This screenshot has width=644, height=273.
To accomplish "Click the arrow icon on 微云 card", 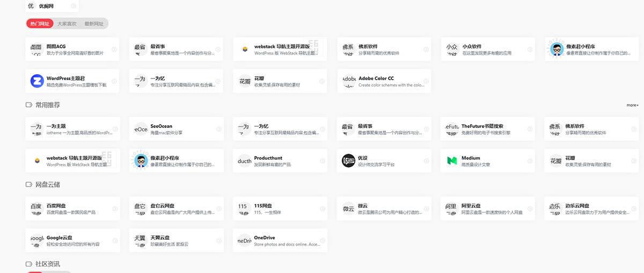I will point(426,209).
